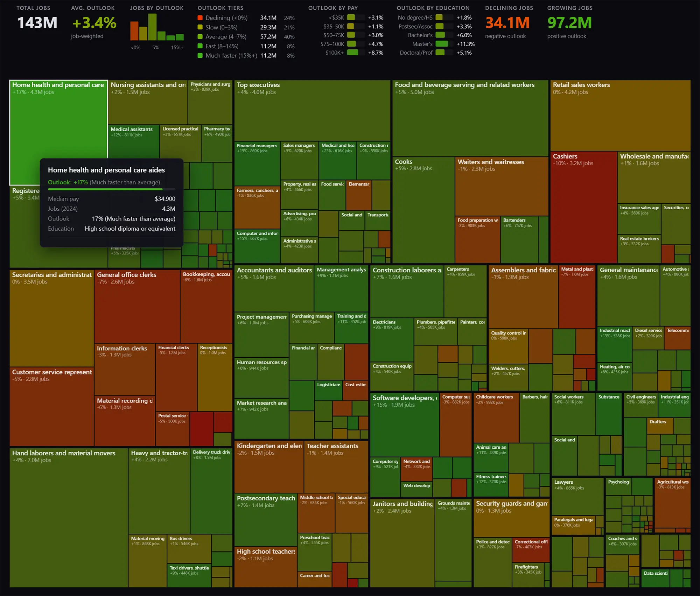
Task: Select the Customer service representatives tile
Action: tap(51, 406)
